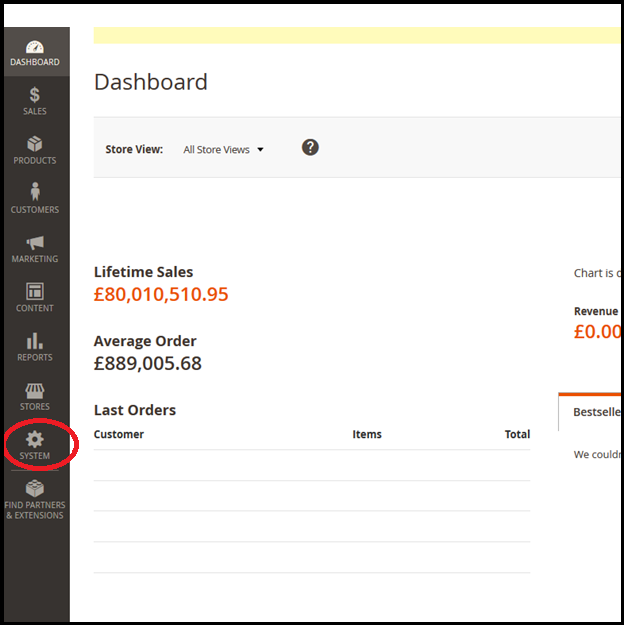Open the System gear menu
This screenshot has width=624, height=625.
point(35,445)
